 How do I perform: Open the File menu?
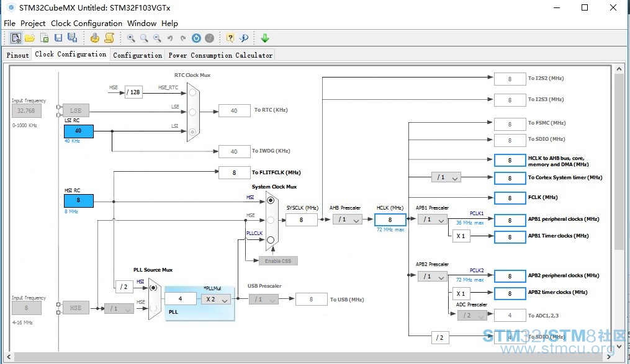(x=10, y=24)
